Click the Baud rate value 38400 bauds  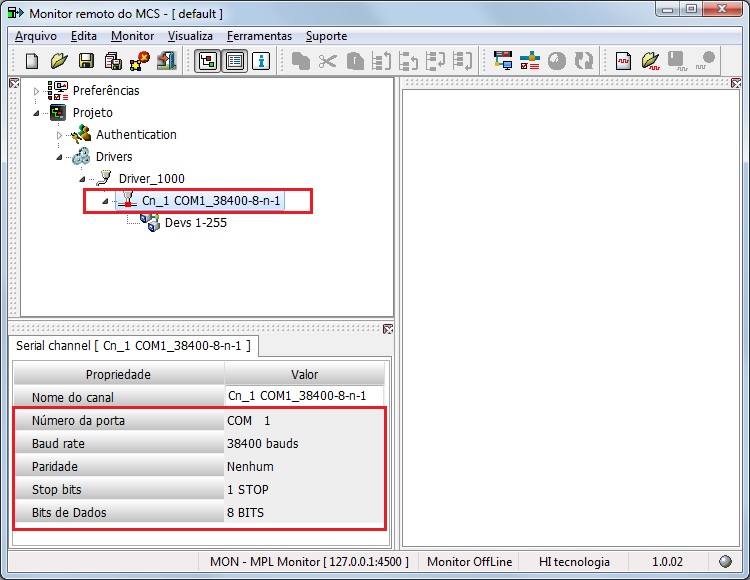tap(263, 444)
